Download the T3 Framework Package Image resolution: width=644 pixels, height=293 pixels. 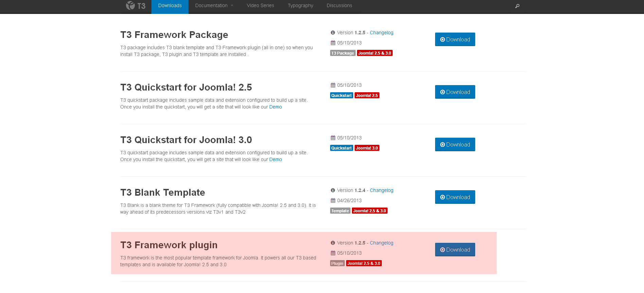455,40
